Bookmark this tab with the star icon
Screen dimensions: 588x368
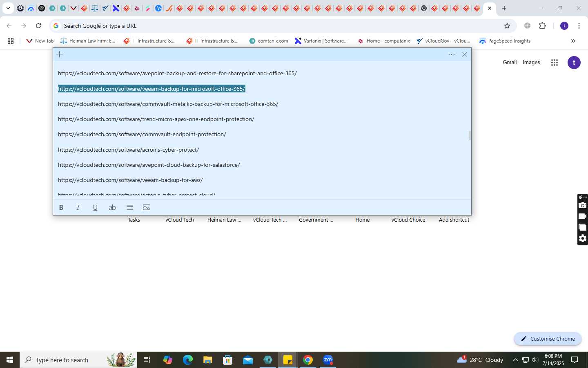(507, 26)
